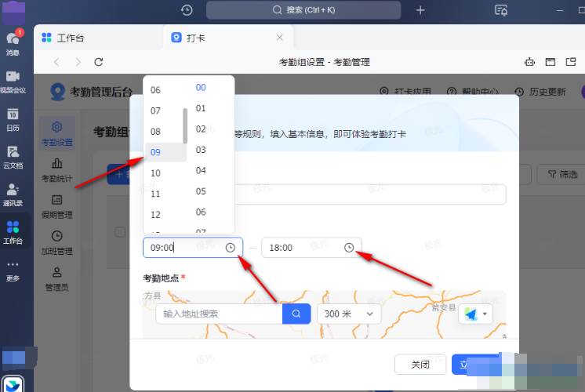Click the 18:00 end time field
Image resolution: width=585 pixels, height=392 pixels.
coord(311,248)
